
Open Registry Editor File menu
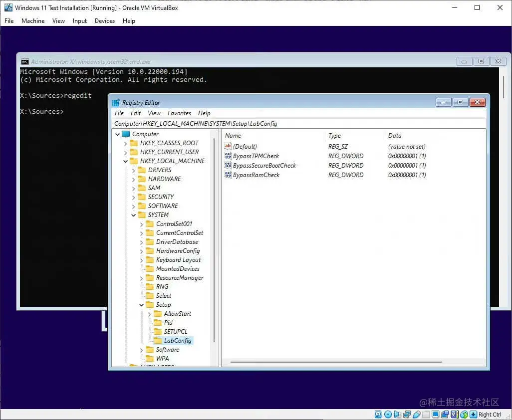pos(119,113)
